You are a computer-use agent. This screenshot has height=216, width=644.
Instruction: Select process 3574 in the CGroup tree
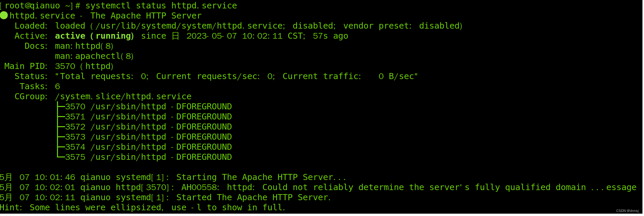coord(148,147)
